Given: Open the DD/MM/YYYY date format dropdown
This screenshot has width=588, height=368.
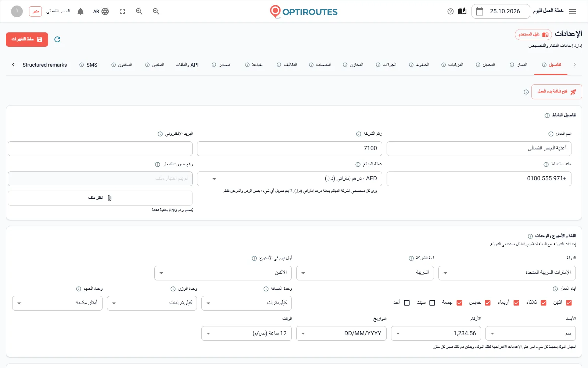Looking at the screenshot, I should pos(341,333).
